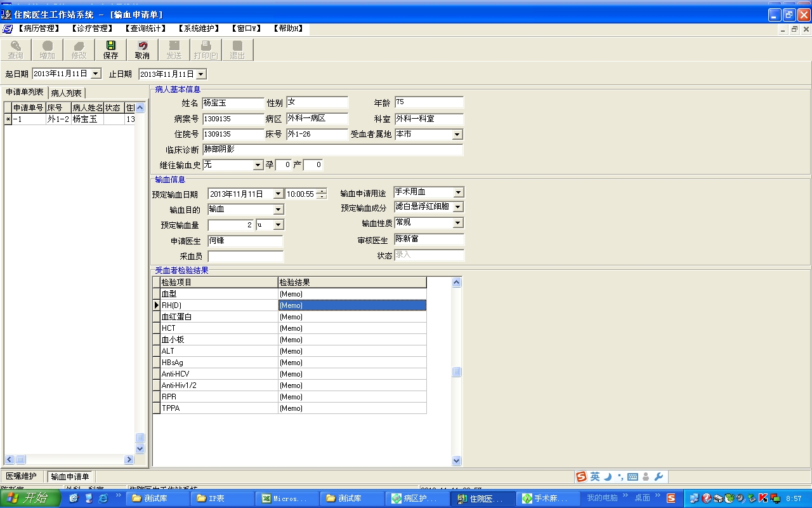Screen dimensions: 812x508
Task: Open the 病历管理 menu
Action: click(x=38, y=29)
